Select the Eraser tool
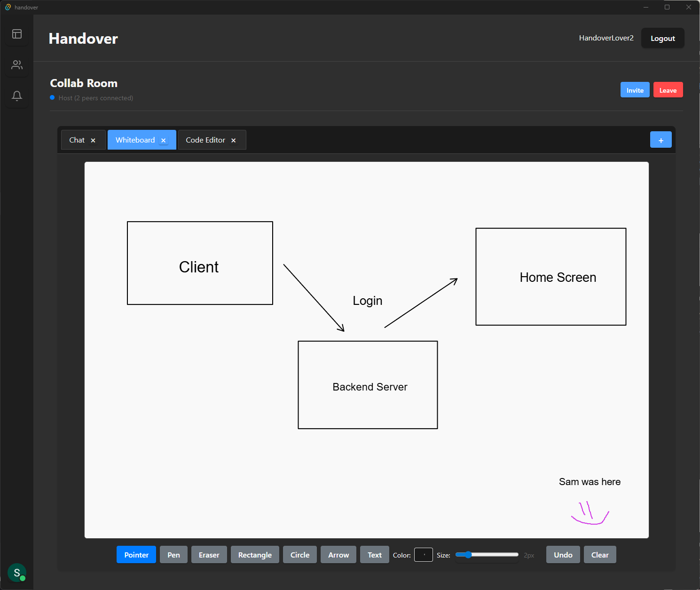 click(x=209, y=554)
